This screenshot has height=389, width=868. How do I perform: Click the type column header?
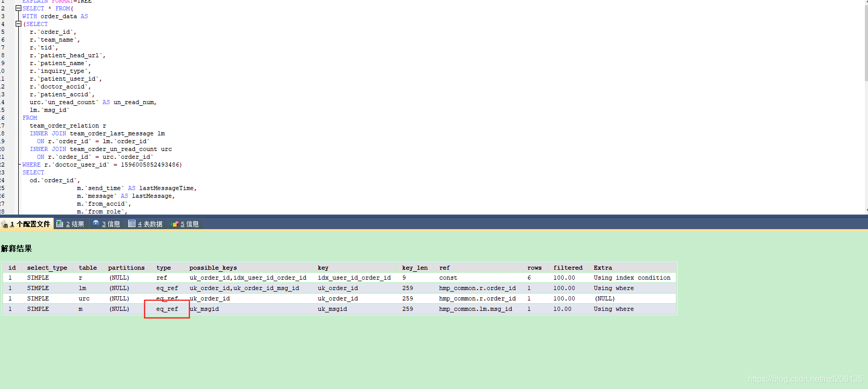click(x=164, y=268)
